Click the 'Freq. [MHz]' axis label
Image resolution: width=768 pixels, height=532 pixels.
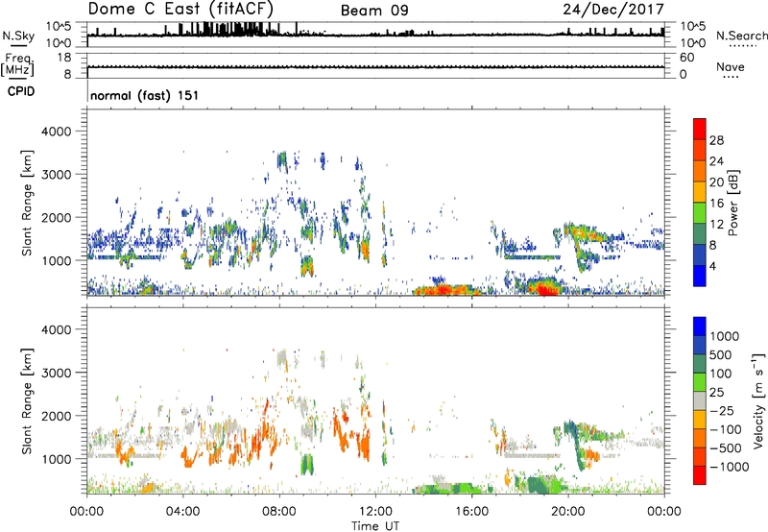coord(17,65)
